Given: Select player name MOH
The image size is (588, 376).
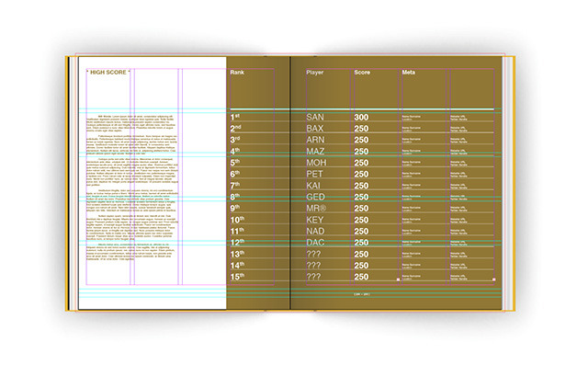Looking at the screenshot, I should click(316, 163).
